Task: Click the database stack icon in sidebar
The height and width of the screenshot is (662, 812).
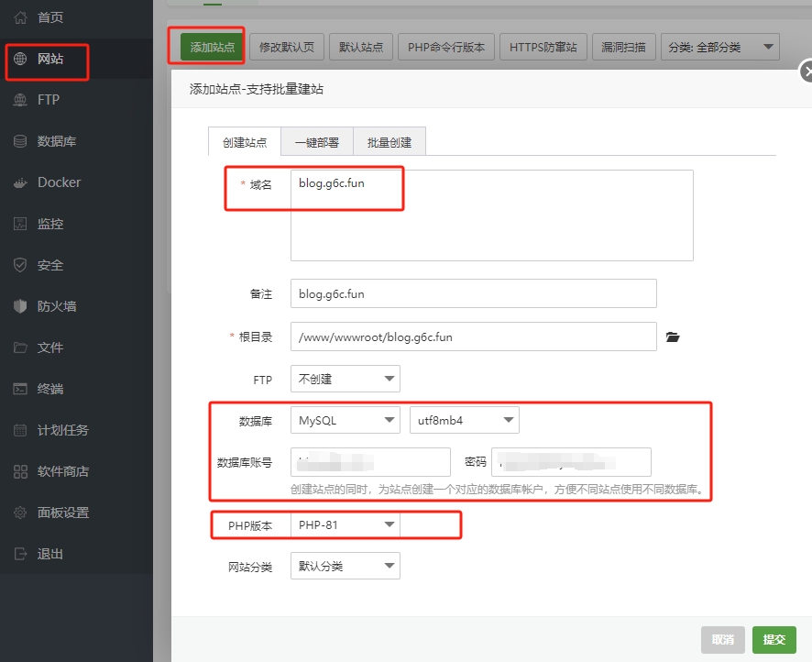Action: (x=20, y=141)
